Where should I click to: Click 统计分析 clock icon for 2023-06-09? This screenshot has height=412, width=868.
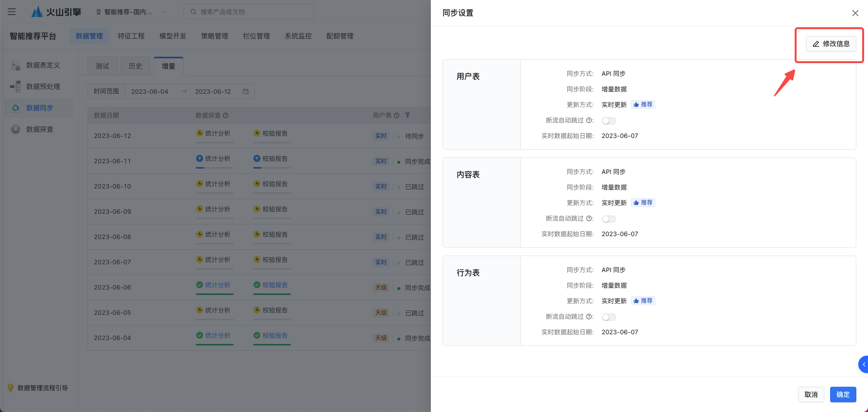click(x=200, y=209)
